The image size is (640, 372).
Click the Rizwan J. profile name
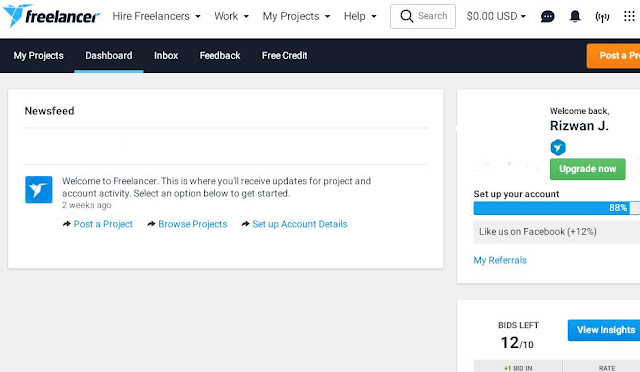pyautogui.click(x=579, y=126)
